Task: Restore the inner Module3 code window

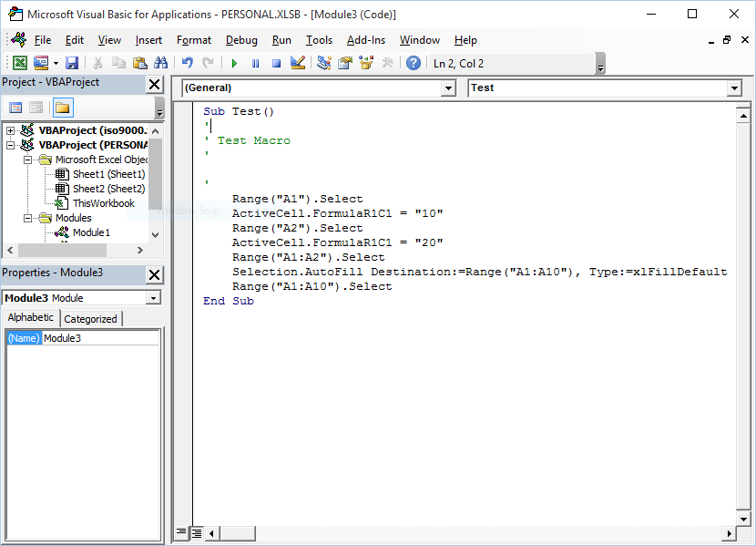Action: point(727,40)
